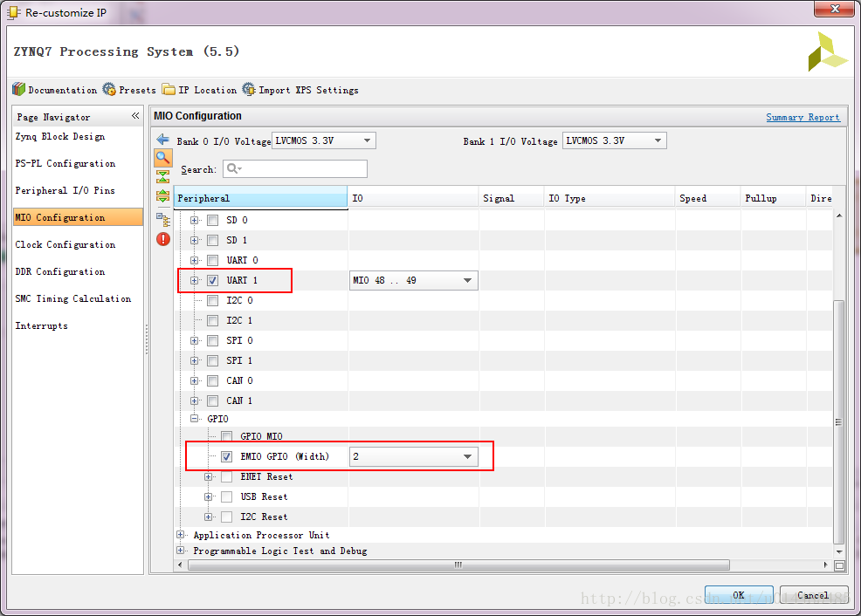
Task: Expand the SPI 0 tree node
Action: (x=195, y=340)
